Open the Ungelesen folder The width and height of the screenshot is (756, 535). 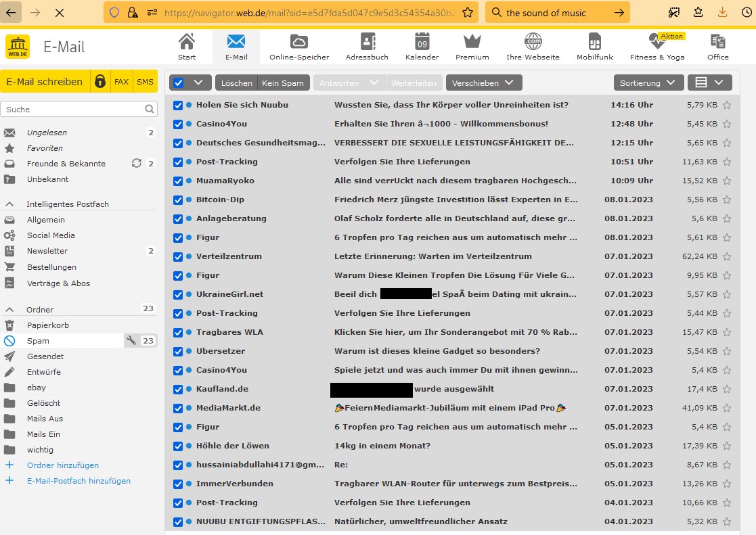pyautogui.click(x=47, y=132)
